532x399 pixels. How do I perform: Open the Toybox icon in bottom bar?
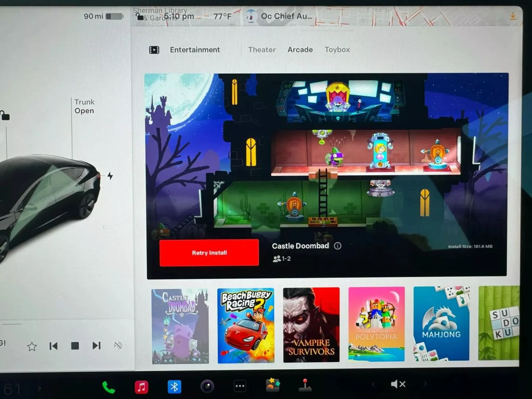click(x=273, y=385)
